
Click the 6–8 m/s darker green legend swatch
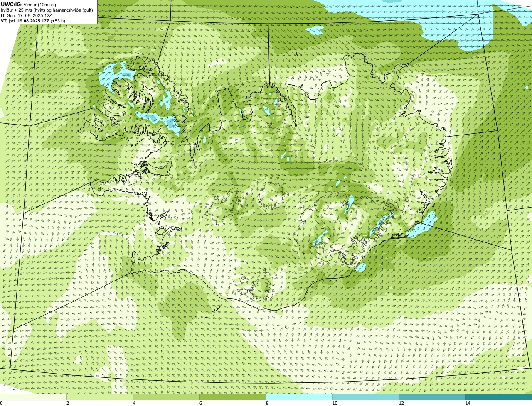tap(233, 397)
